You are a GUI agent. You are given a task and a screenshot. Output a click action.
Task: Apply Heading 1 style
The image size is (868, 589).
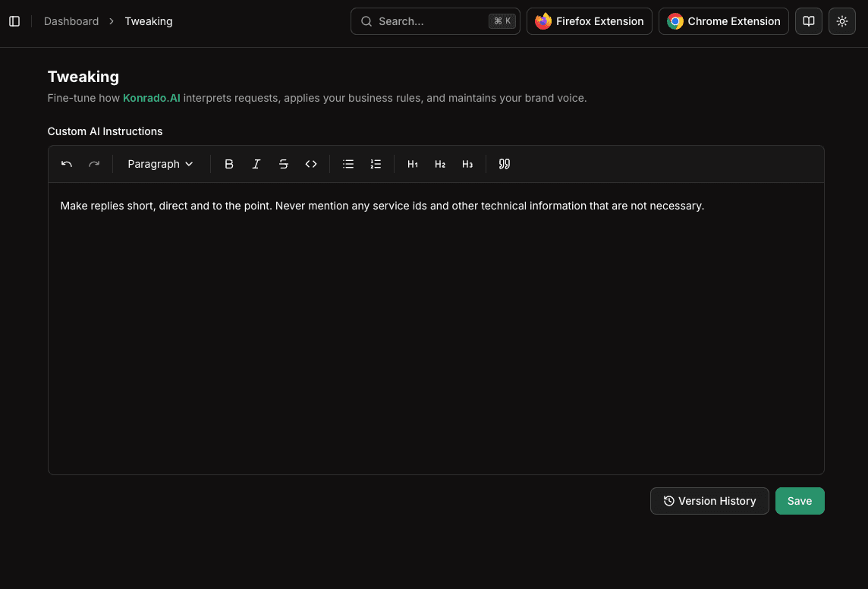(413, 164)
